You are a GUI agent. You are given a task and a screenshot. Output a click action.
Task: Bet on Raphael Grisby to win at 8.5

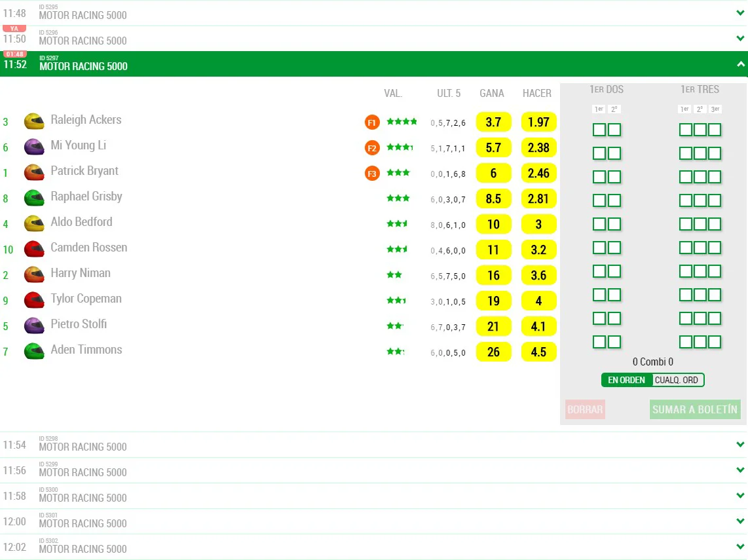pos(493,199)
